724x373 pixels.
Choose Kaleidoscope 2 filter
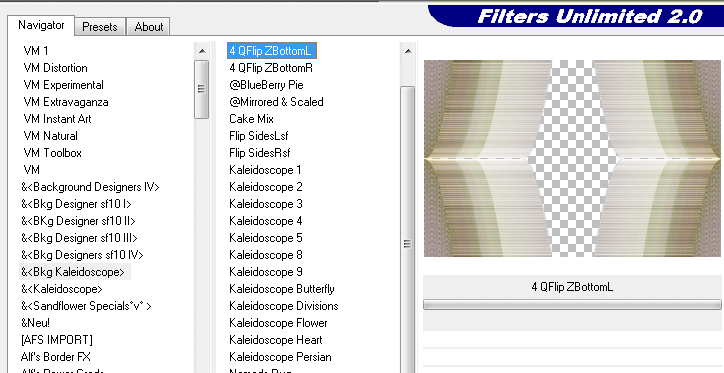(266, 187)
